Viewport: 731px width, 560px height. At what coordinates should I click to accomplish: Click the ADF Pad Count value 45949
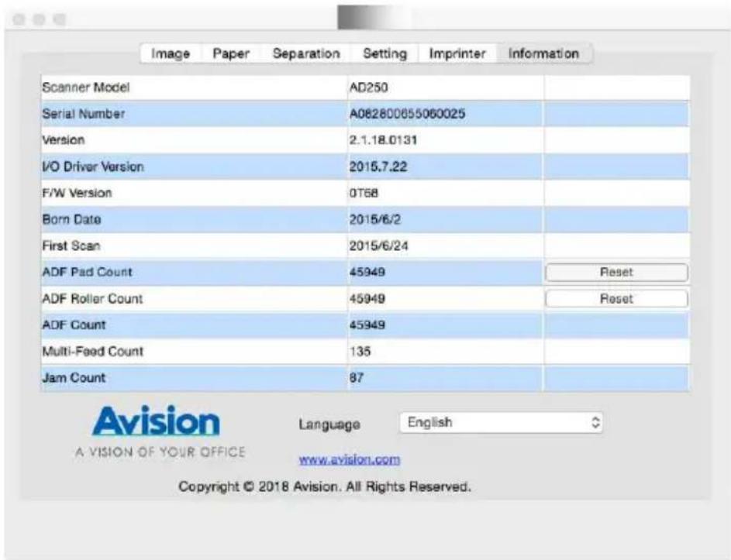coord(367,272)
